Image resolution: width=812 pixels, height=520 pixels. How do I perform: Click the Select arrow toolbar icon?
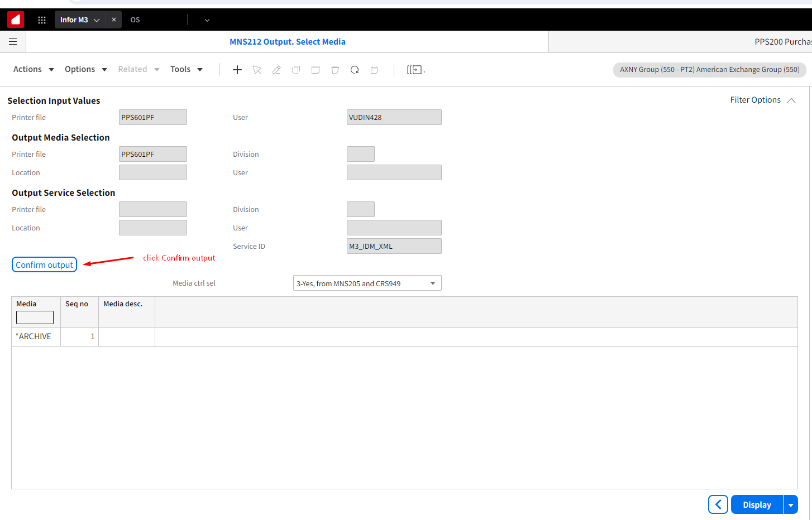pos(257,70)
